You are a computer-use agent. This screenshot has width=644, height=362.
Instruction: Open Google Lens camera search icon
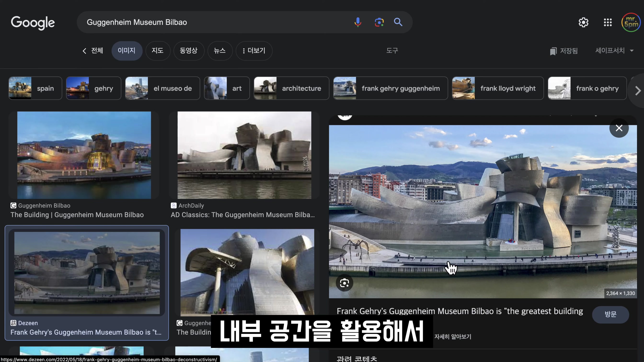tap(379, 22)
